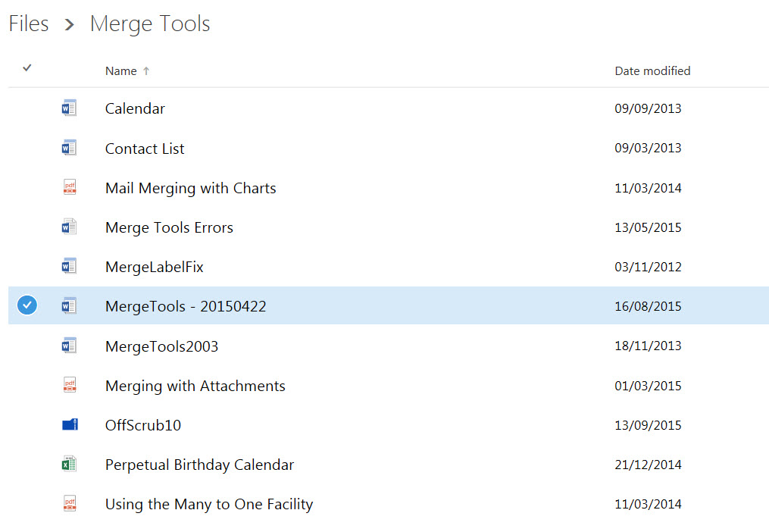
Task: Click the Word icon for Merge Tools Errors
Action: (69, 227)
